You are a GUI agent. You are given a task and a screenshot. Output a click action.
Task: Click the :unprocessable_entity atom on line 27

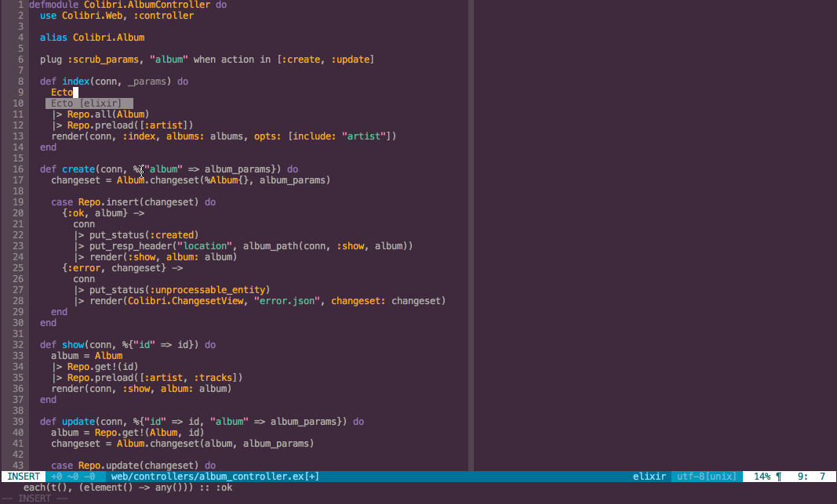coord(207,289)
